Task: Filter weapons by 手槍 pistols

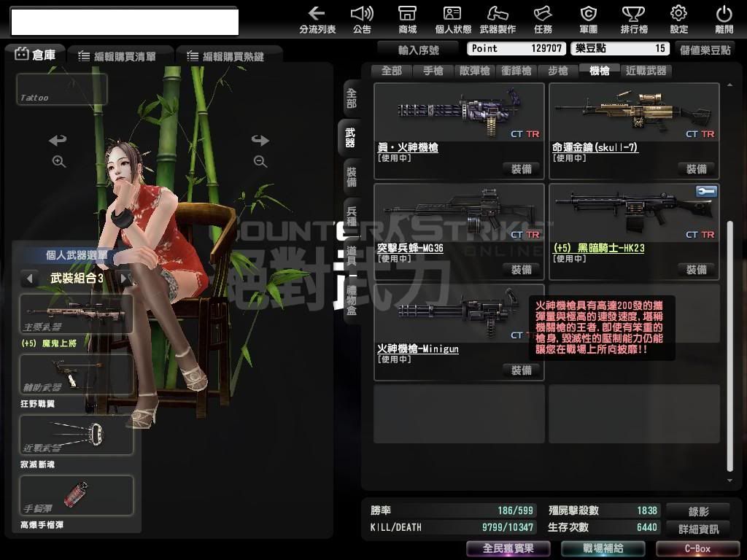Action: [433, 71]
